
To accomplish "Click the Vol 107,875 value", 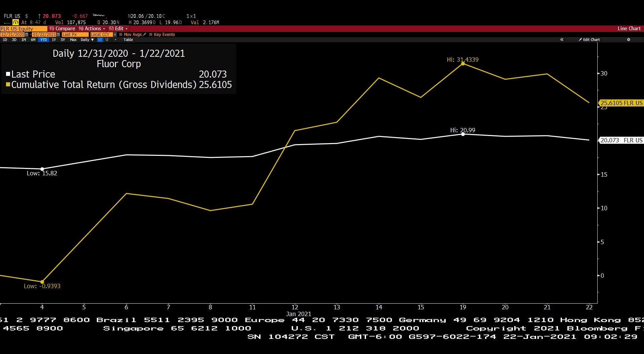I will point(70,23).
